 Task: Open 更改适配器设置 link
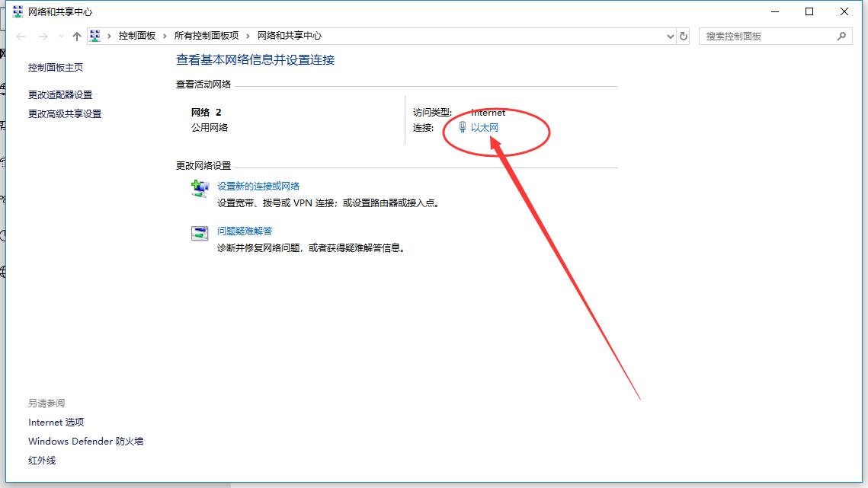[x=60, y=94]
